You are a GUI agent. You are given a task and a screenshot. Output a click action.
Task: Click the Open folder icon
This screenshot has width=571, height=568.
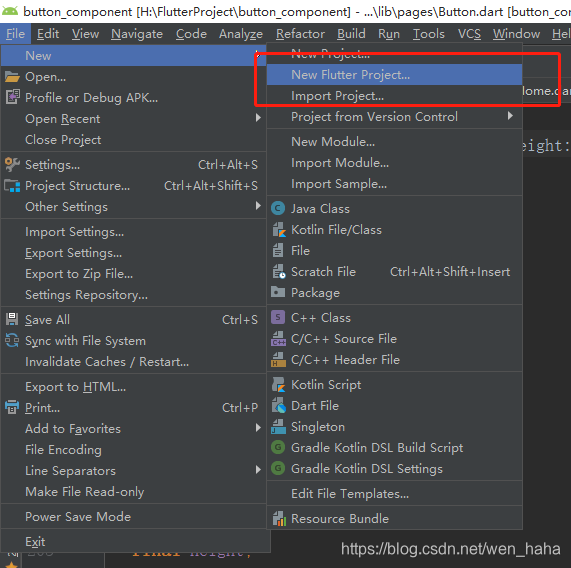coord(12,77)
